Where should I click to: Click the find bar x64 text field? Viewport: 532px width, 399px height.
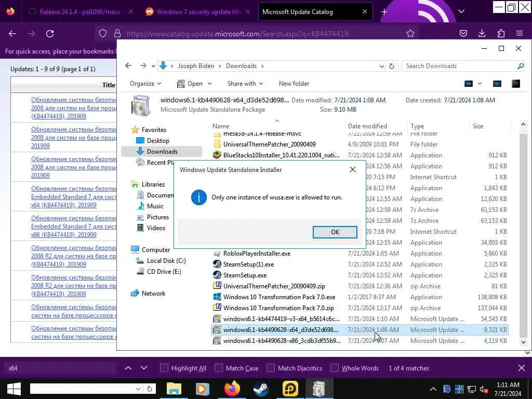(60, 368)
